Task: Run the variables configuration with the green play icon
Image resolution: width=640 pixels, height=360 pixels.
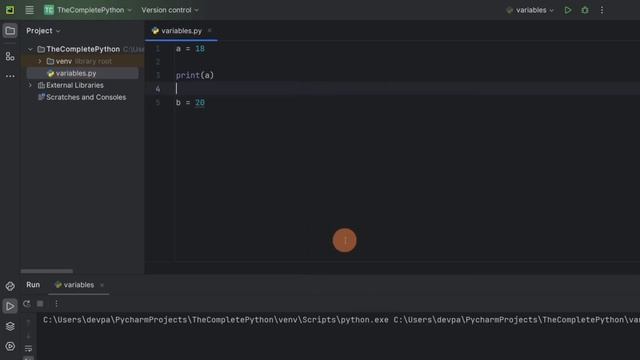Action: click(568, 10)
